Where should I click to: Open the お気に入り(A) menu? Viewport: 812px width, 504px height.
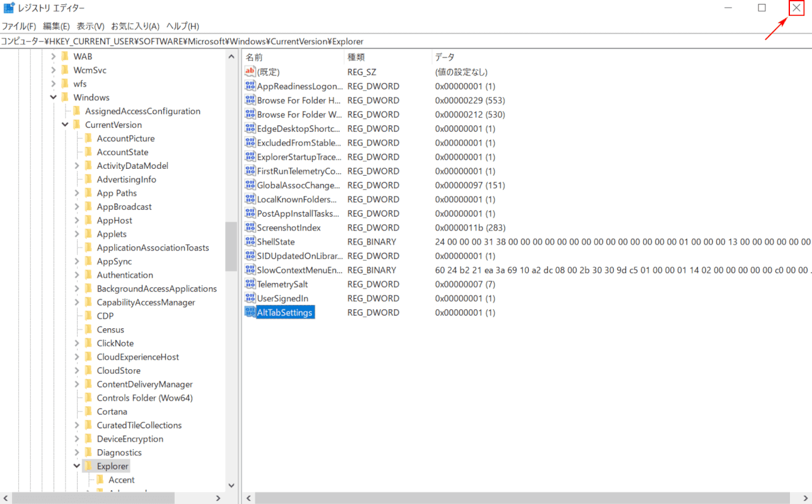[x=136, y=26]
